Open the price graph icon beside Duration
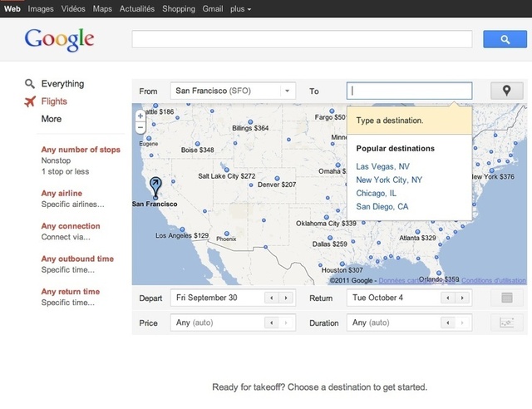Screen dimensions: 532x409 (507, 323)
